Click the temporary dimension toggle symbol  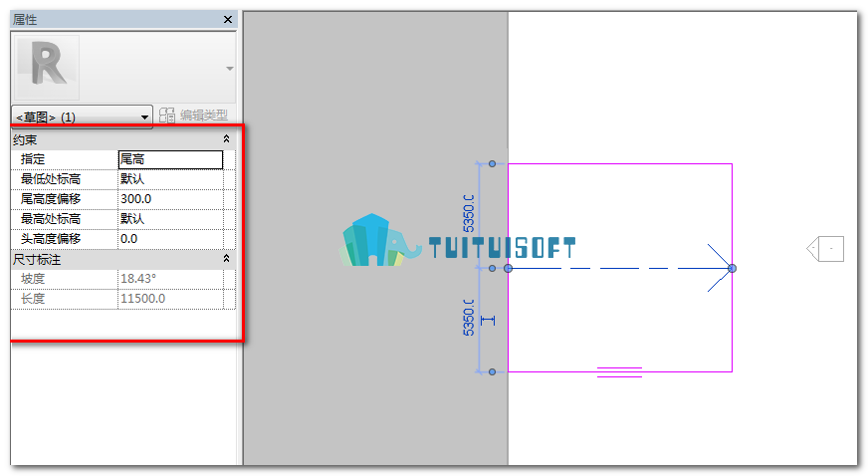pos(488,321)
